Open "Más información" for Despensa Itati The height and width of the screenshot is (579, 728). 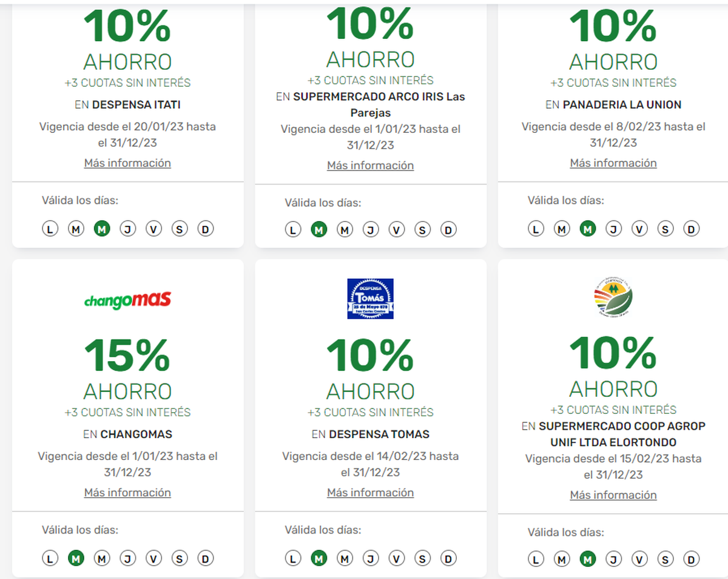coord(127,163)
